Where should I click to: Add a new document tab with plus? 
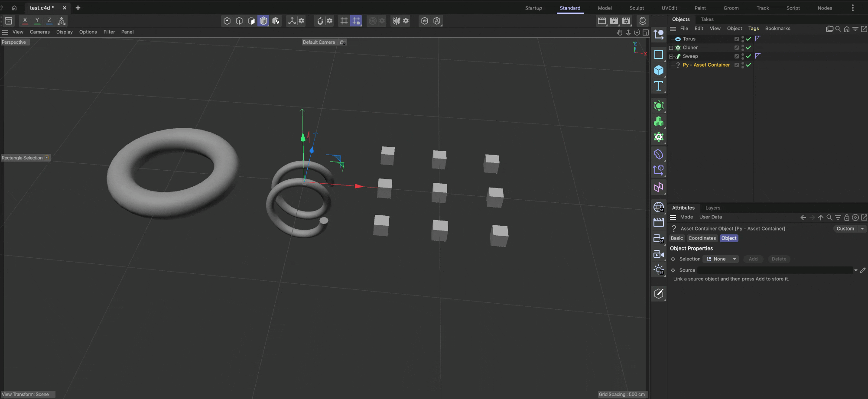pos(78,8)
